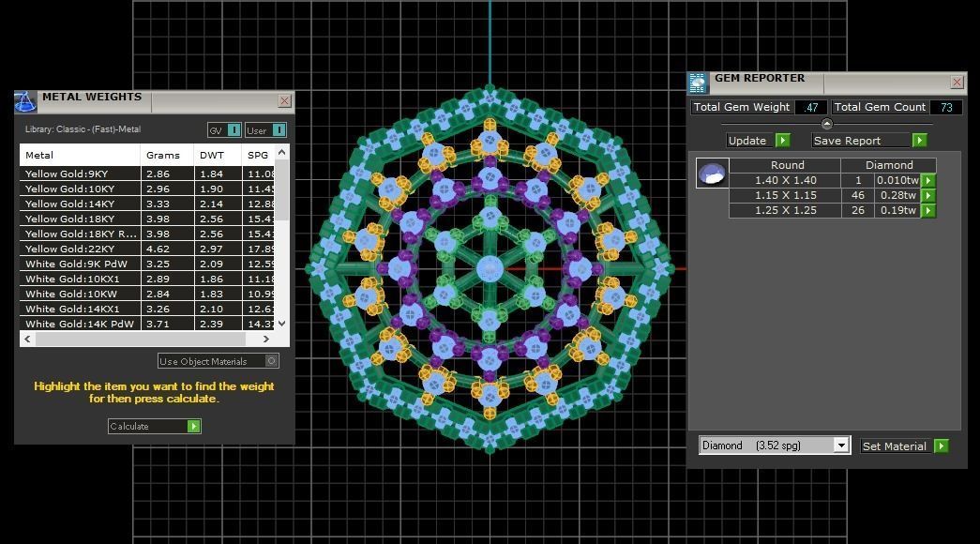The image size is (980, 544).
Task: Click scroll left arrow under metal table
Action: 27,339
